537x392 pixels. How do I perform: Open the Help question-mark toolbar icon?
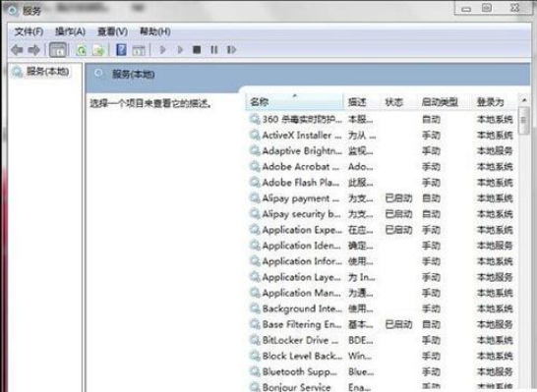coord(121,50)
